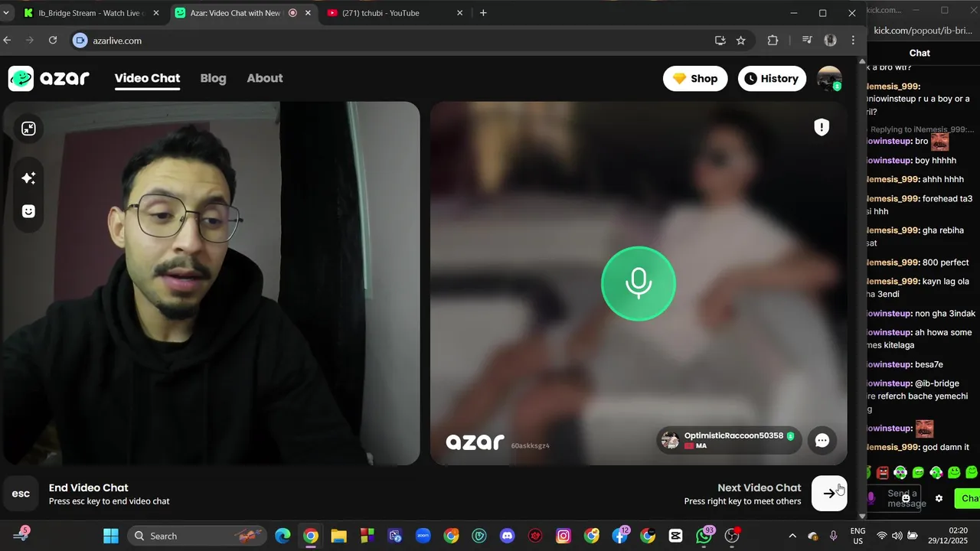Open the Chrome profile avatar
The image size is (980, 551).
(x=830, y=41)
